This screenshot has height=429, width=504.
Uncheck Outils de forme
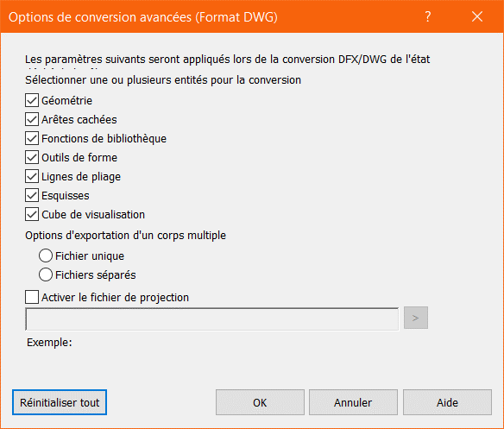pos(32,158)
